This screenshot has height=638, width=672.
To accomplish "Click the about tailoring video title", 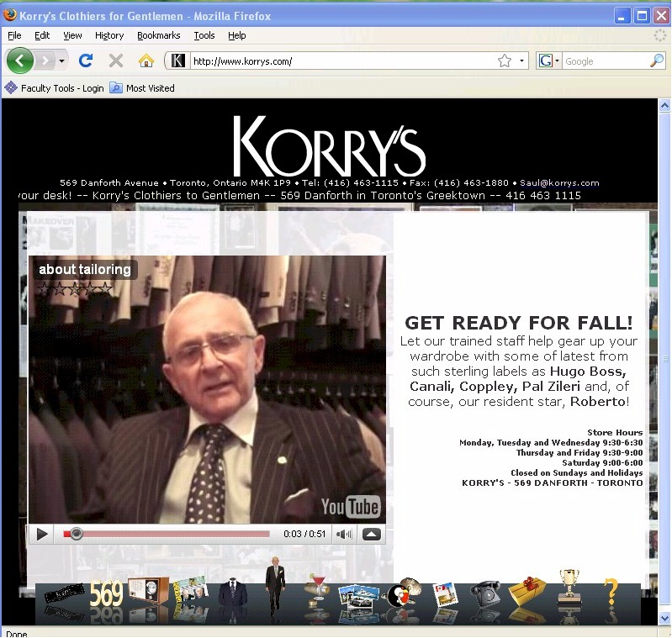I will [85, 269].
